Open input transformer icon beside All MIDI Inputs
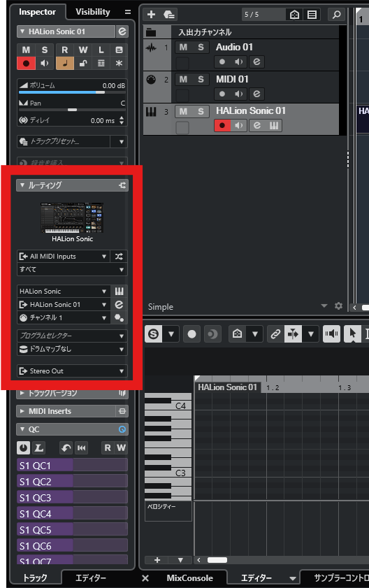This screenshot has height=588, width=369. (x=119, y=257)
